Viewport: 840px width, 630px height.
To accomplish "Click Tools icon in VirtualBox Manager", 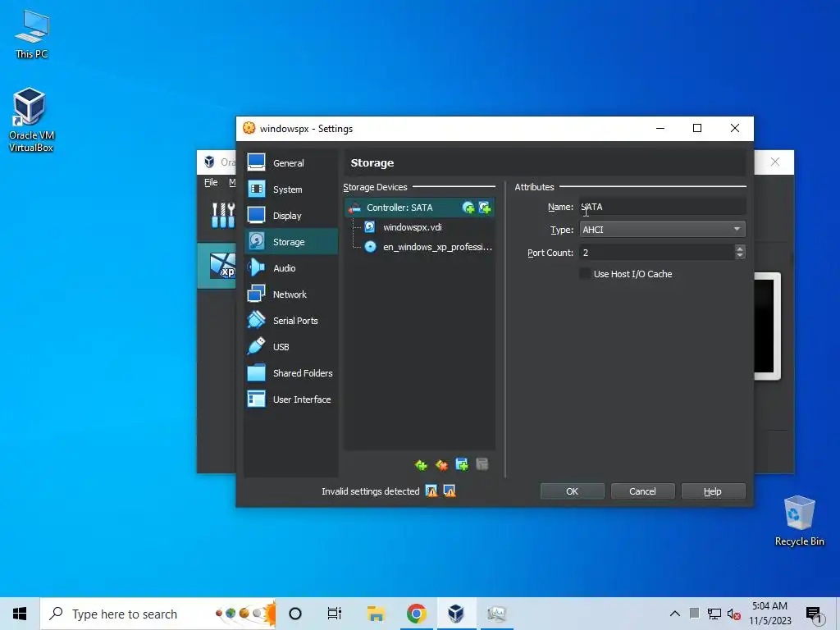I will coord(223,216).
